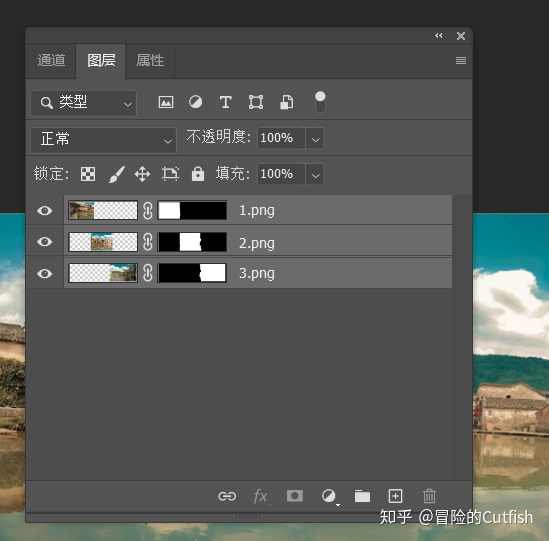Filter for smart objects icon
The image size is (549, 541).
286,102
